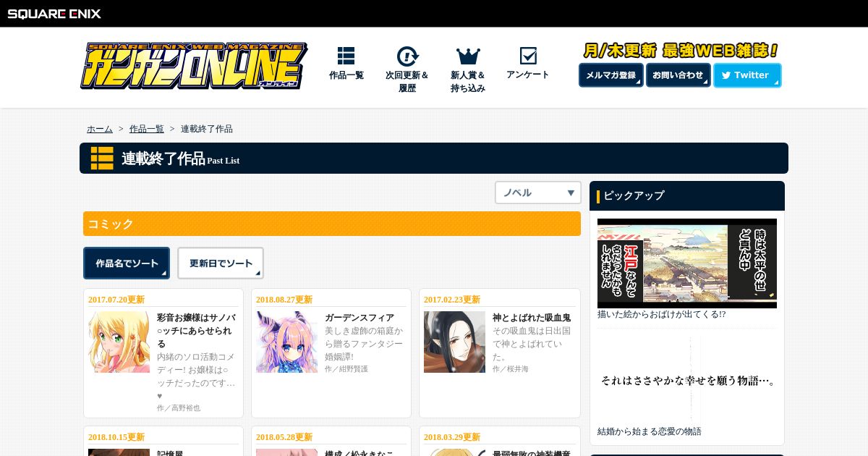The width and height of the screenshot is (868, 456).
Task: Open the ガーデンスフィア cover thumbnail
Action: pos(287,342)
